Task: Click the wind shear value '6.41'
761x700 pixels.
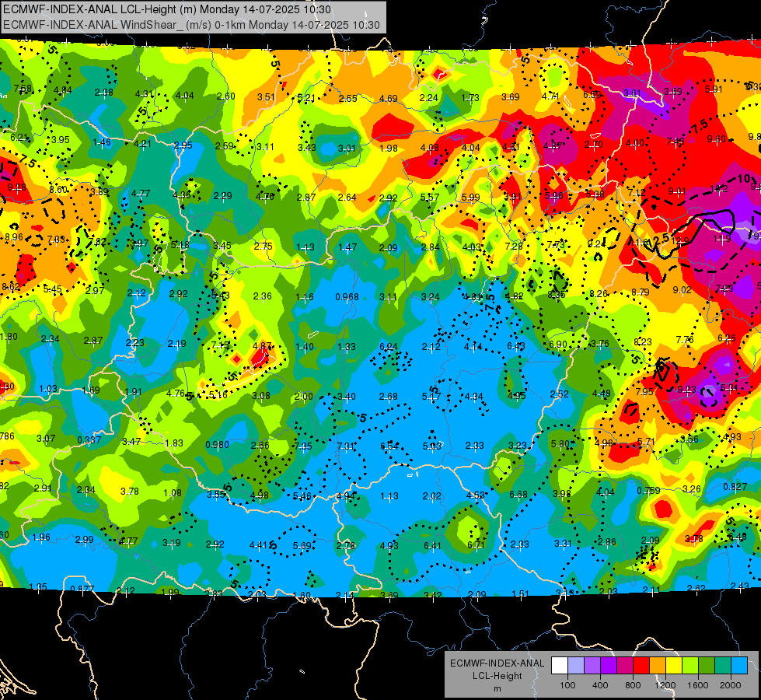Action: pos(432,546)
